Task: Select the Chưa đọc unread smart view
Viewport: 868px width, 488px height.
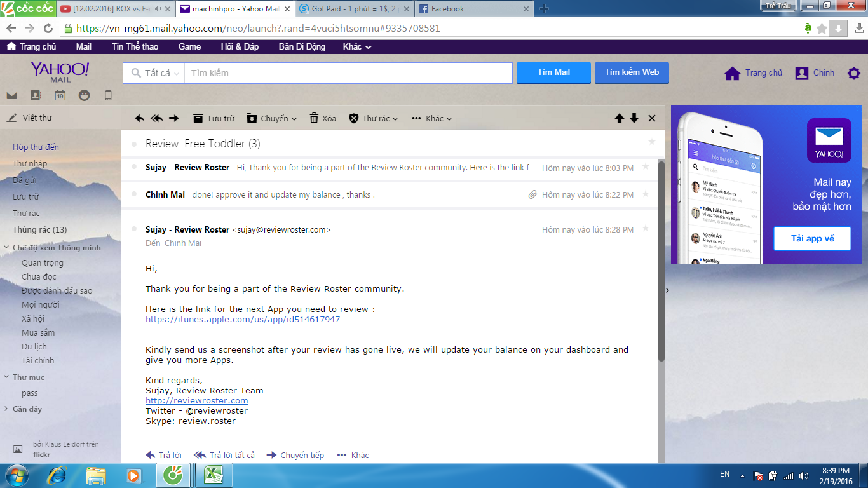Action: [x=39, y=276]
